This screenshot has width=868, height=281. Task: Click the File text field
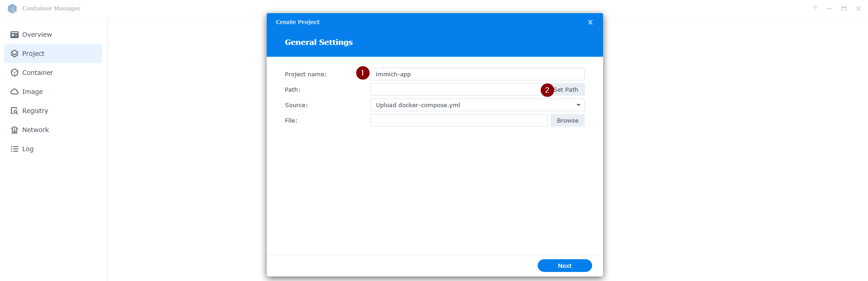point(459,120)
